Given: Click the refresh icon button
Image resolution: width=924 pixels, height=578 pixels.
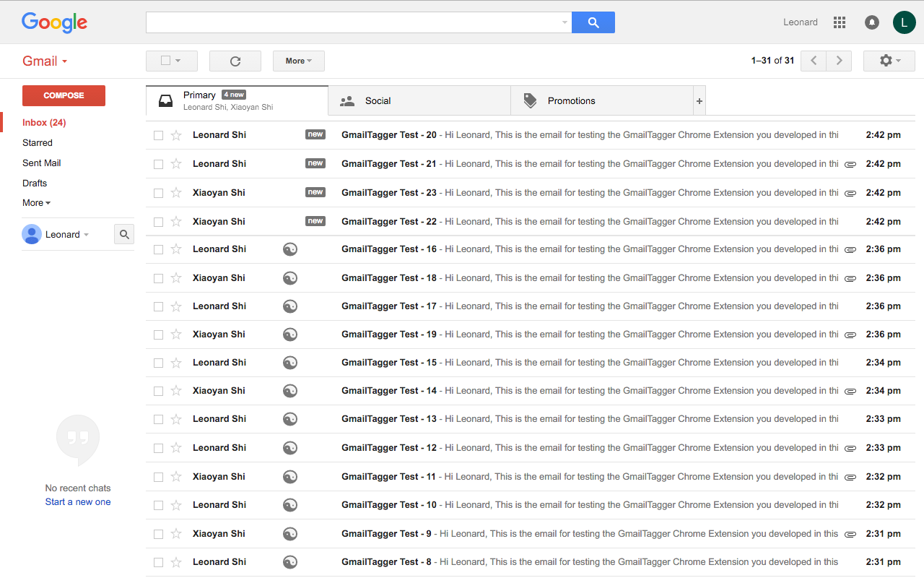Looking at the screenshot, I should [x=235, y=61].
